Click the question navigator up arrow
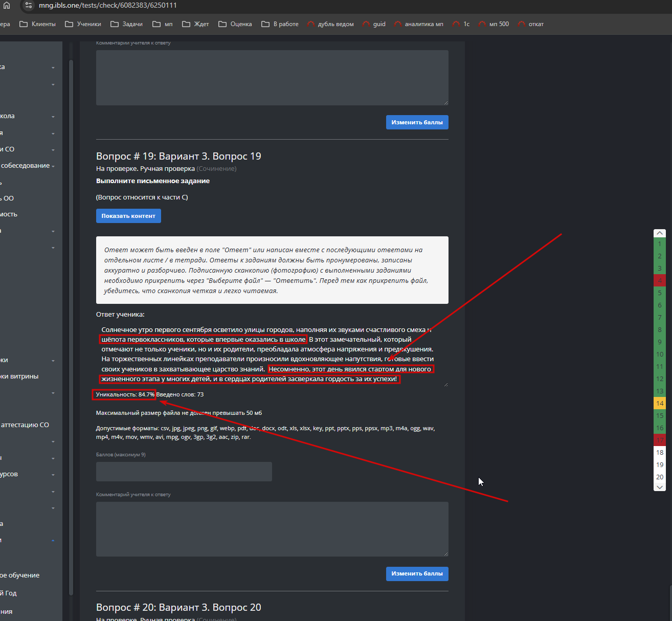Screen dimensions: 672x621 tap(660, 233)
